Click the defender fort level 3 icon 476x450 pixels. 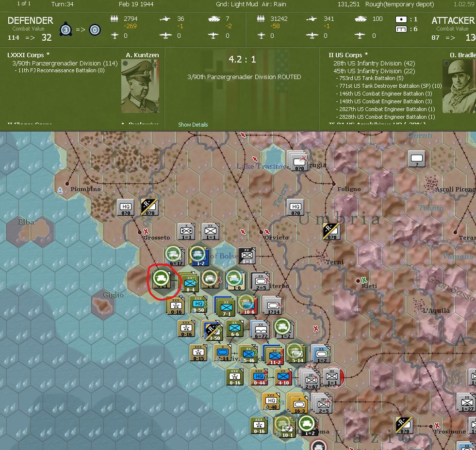pos(66,30)
